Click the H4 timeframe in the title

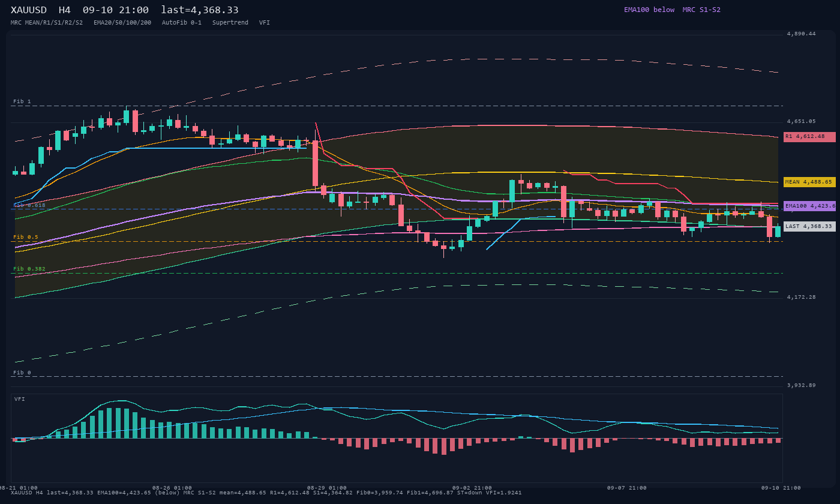coord(64,10)
